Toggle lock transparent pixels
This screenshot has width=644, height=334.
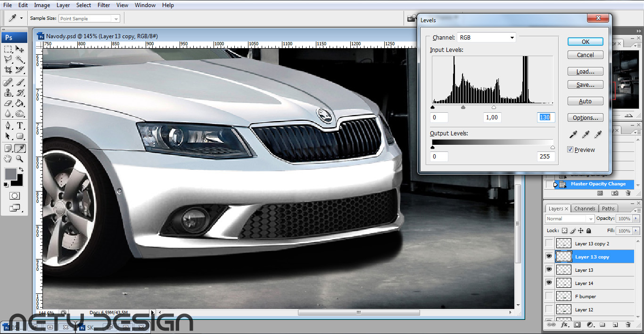pyautogui.click(x=564, y=231)
